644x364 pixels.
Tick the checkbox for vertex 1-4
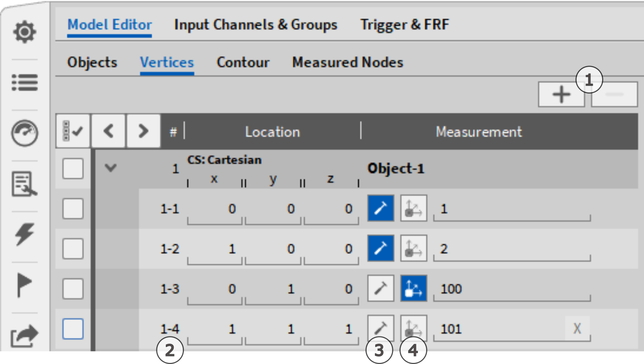tap(73, 329)
